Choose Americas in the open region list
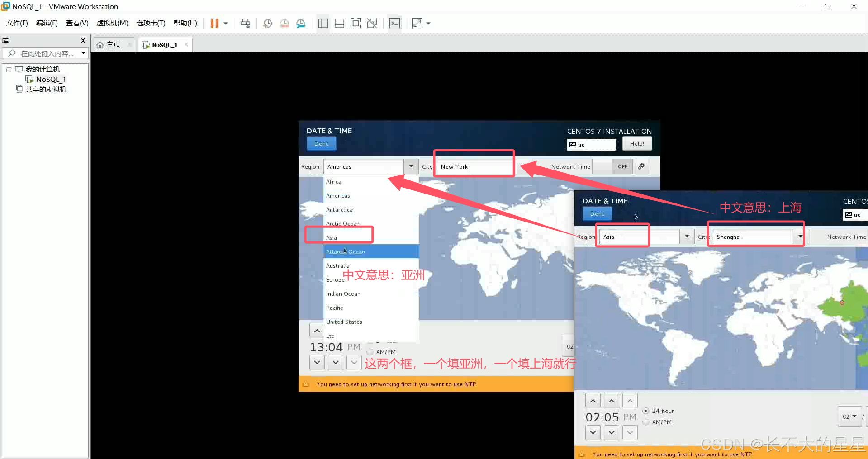 pos(371,196)
